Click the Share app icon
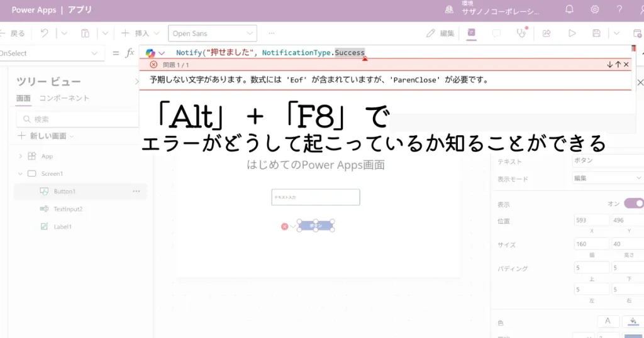 point(547,33)
